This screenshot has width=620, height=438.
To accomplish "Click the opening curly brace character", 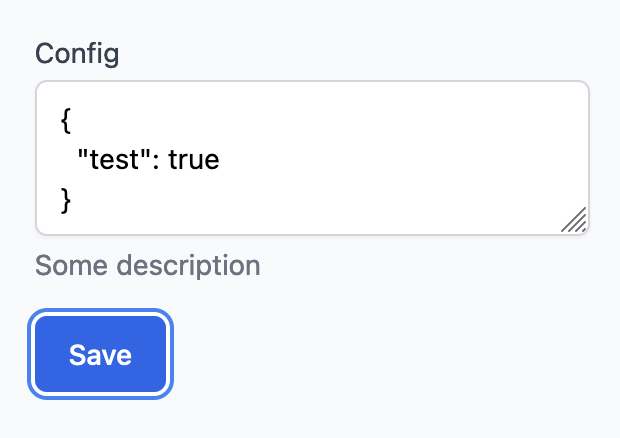I will (66, 118).
